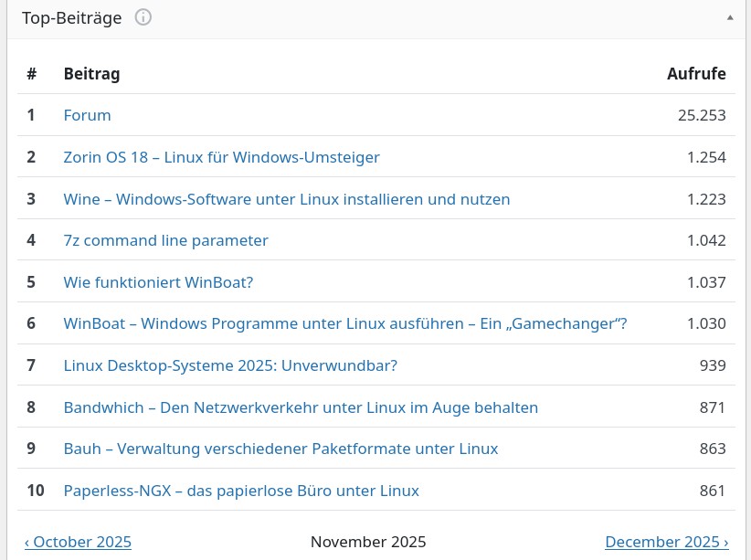This screenshot has height=560, width=751.
Task: Click the November 2025 month label
Action: [368, 542]
